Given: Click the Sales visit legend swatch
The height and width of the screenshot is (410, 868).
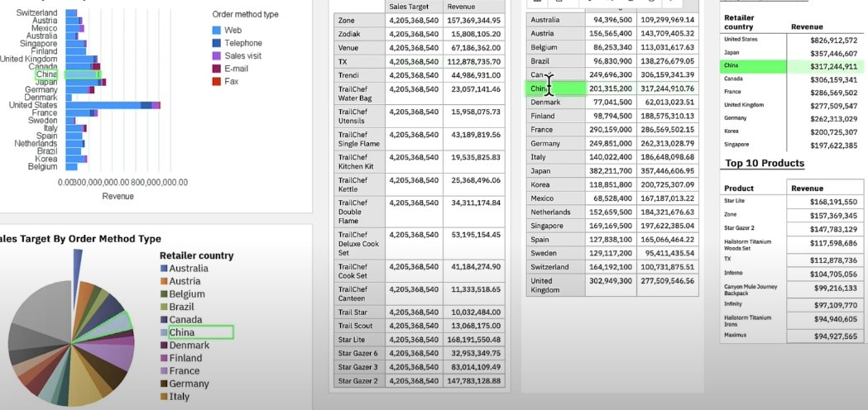Looking at the screenshot, I should coord(217,55).
